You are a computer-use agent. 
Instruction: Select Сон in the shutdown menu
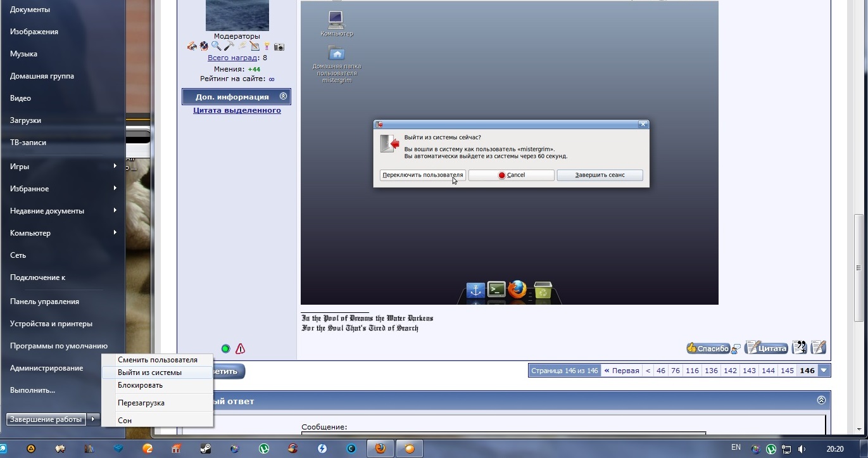click(x=158, y=421)
